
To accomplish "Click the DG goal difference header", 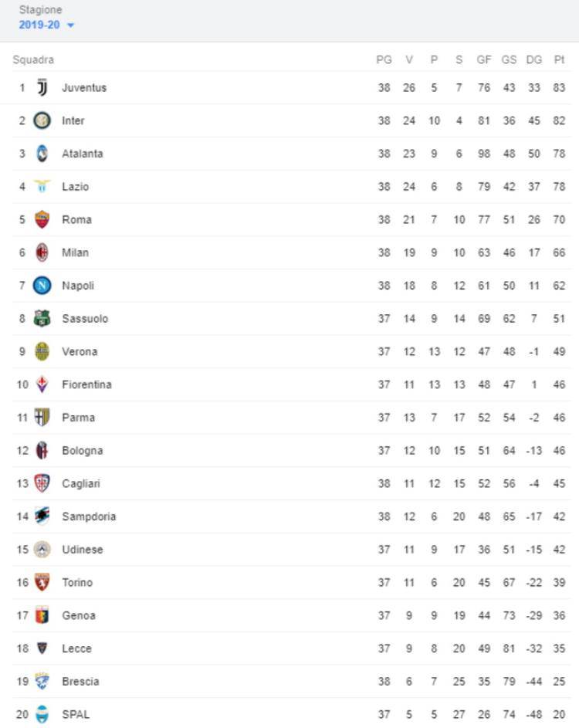I will coord(533,59).
